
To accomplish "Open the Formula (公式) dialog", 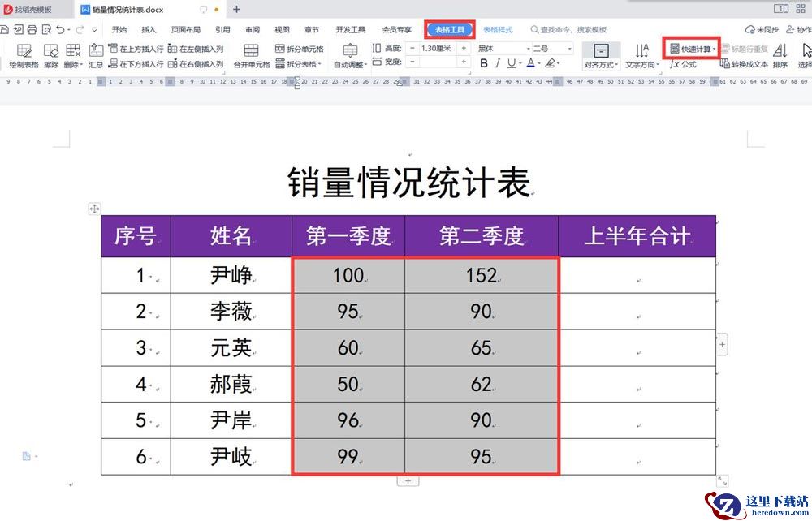I will pyautogui.click(x=683, y=63).
